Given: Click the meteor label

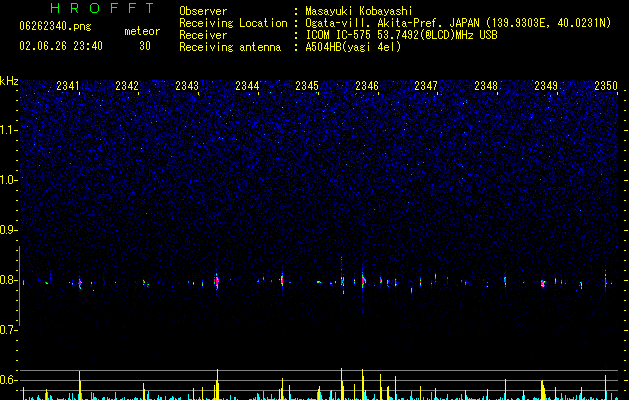Looking at the screenshot, I should point(142,31).
